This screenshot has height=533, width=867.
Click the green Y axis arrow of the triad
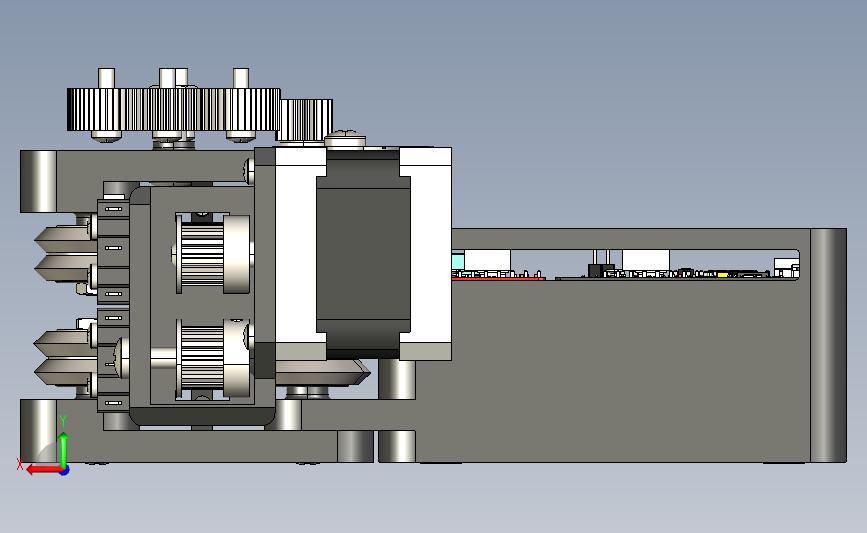point(64,450)
